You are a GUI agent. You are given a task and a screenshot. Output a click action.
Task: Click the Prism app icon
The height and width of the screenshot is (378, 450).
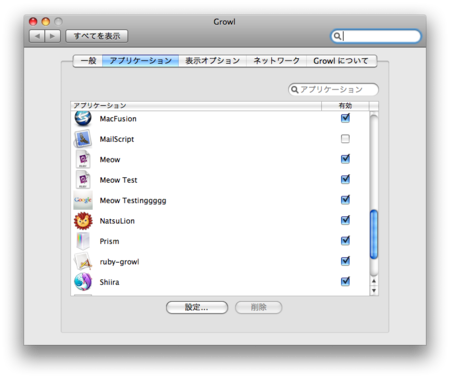click(83, 241)
